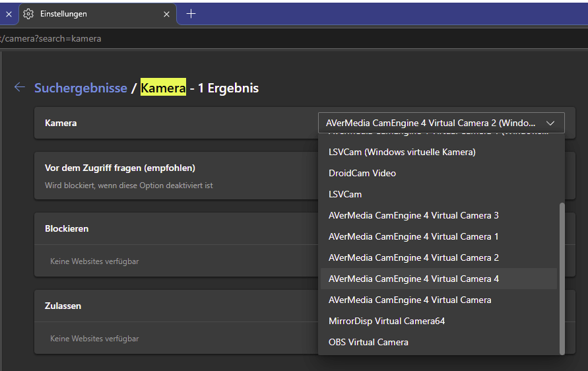Click the Kamera row label
This screenshot has width=588, height=371.
(x=61, y=123)
